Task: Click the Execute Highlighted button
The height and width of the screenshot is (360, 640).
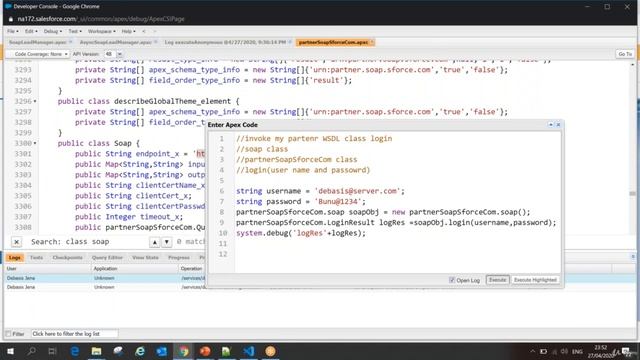Action: coord(535,280)
